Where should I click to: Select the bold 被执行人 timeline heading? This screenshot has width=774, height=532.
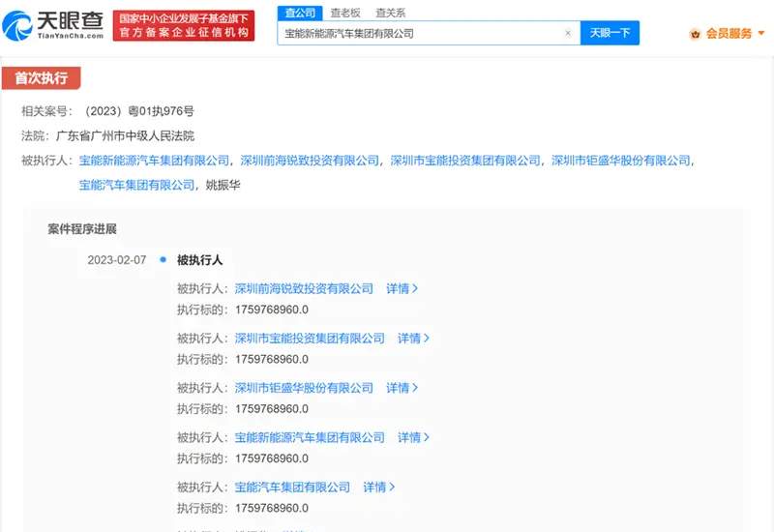pos(200,260)
